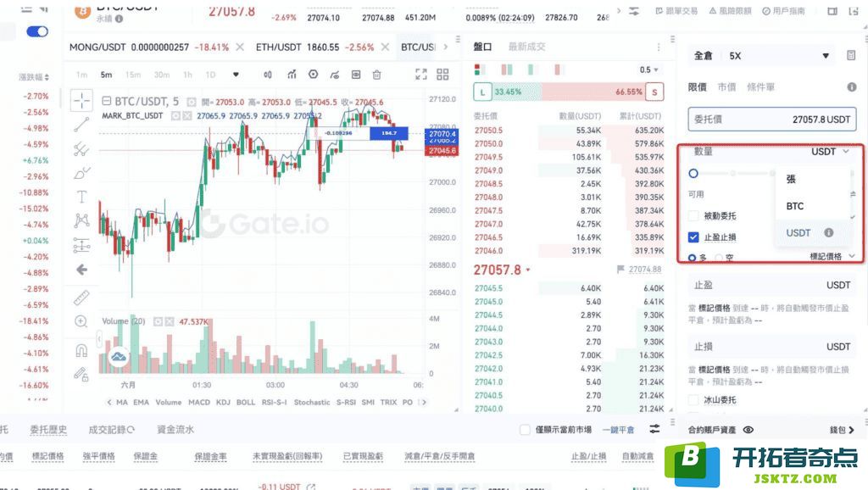Click the cloud icon on volume chart
Viewport: 868px width, 490px height.
tap(118, 357)
